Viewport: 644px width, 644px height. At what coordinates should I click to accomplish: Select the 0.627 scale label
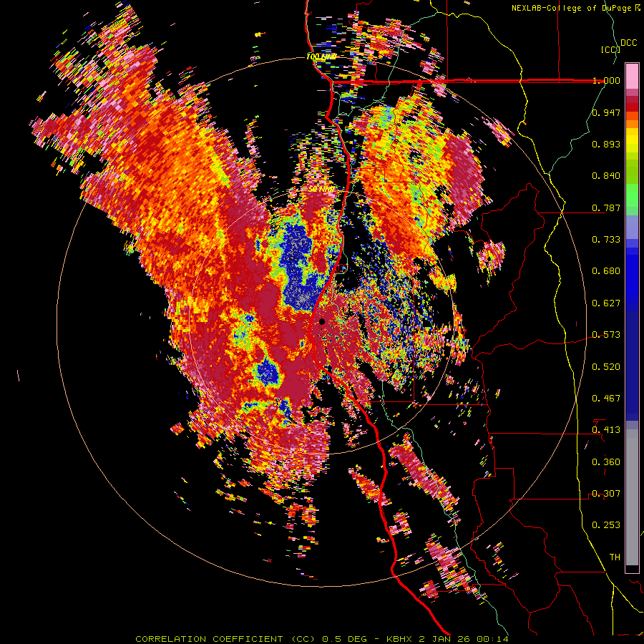click(606, 303)
